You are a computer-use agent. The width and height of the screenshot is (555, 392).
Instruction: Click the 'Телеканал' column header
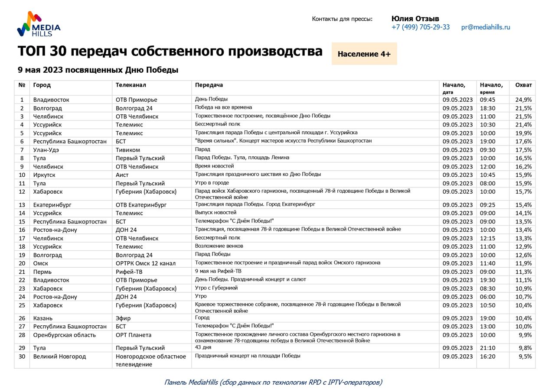131,85
